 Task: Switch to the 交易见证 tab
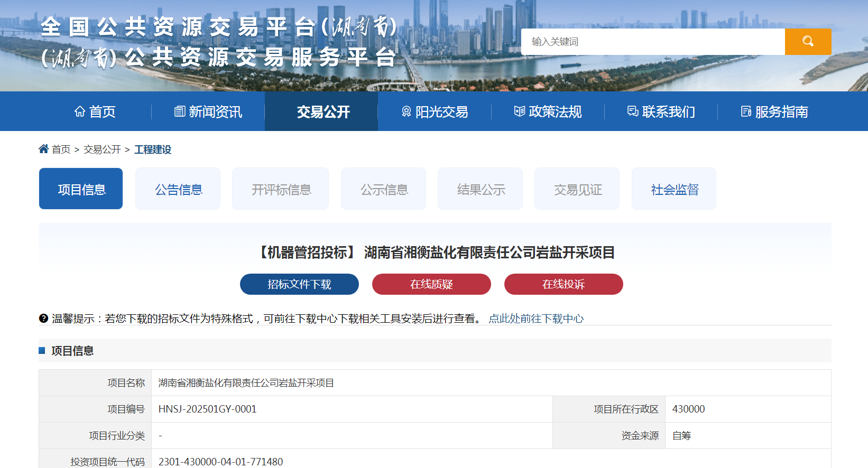coord(577,189)
